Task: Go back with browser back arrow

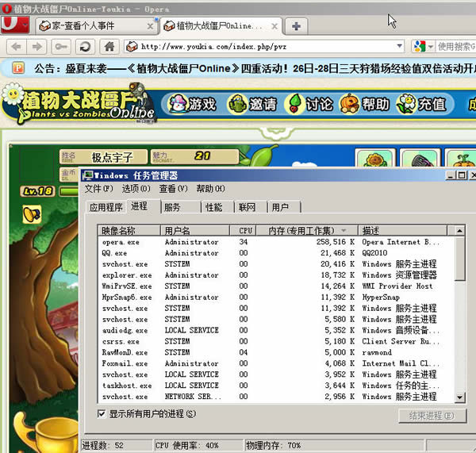Action: [17, 47]
